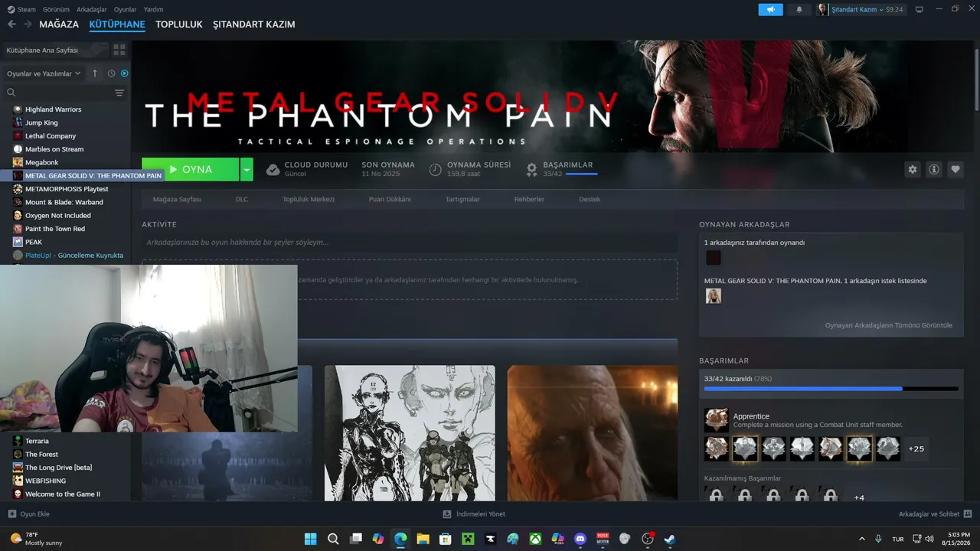Open the notifications bell
Screen dimensions: 980x551
tap(799, 9)
